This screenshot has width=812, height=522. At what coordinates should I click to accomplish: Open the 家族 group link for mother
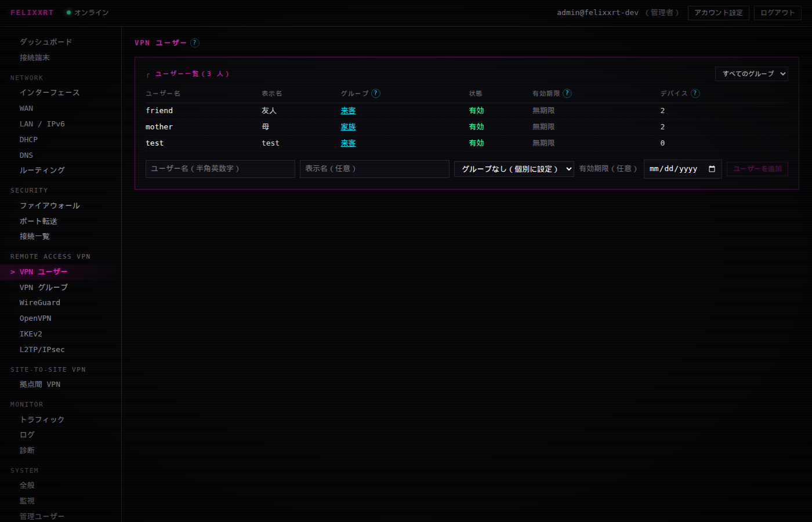pos(348,127)
